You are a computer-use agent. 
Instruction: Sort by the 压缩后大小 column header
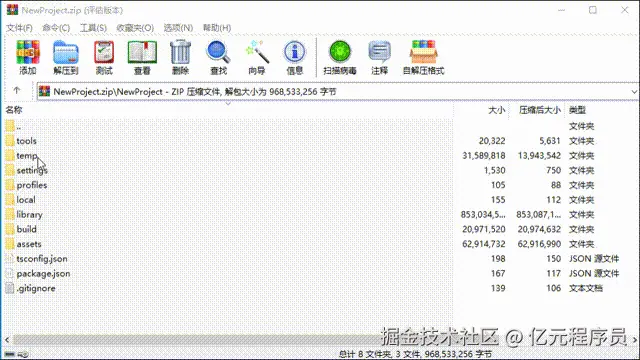click(x=539, y=110)
